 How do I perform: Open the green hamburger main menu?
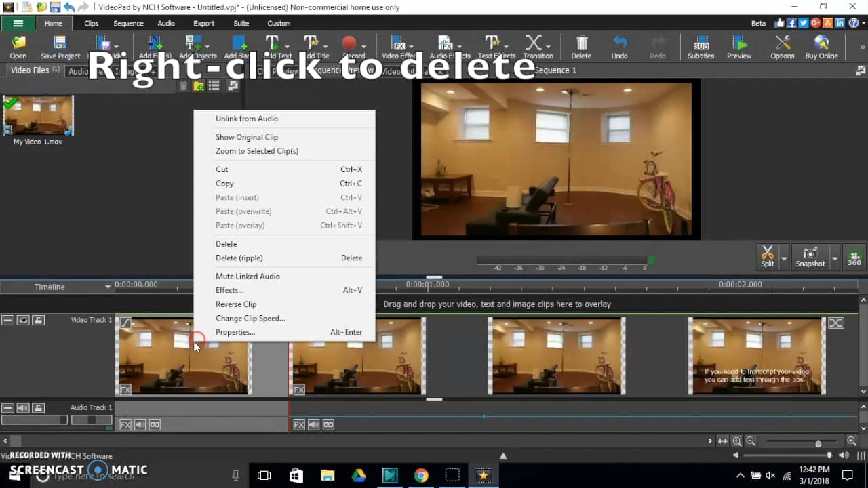click(18, 23)
